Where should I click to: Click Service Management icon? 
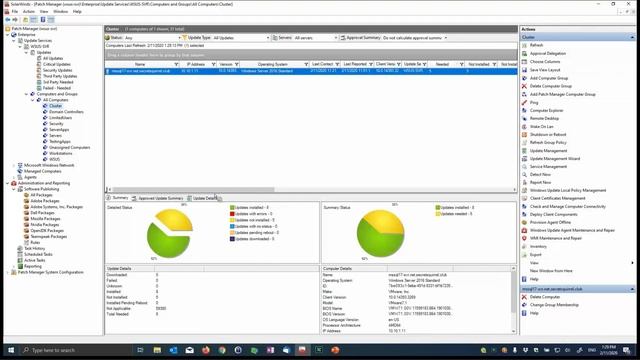tap(524, 167)
